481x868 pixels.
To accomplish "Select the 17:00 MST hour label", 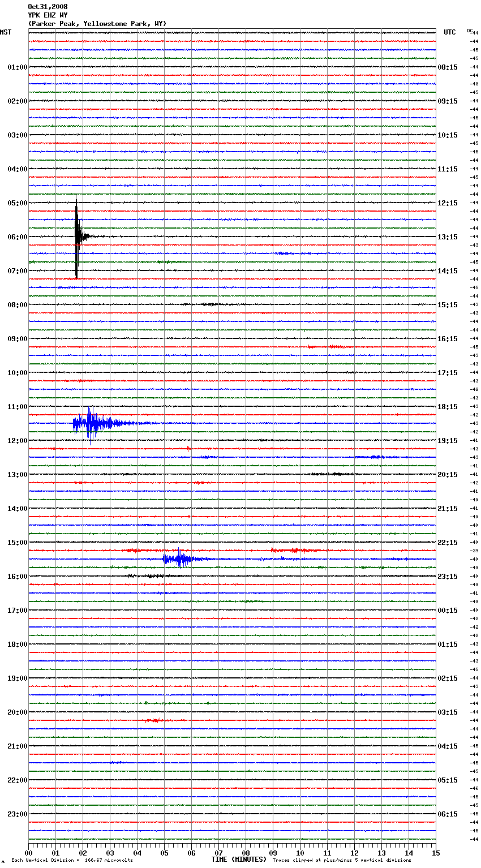I will click(x=18, y=611).
